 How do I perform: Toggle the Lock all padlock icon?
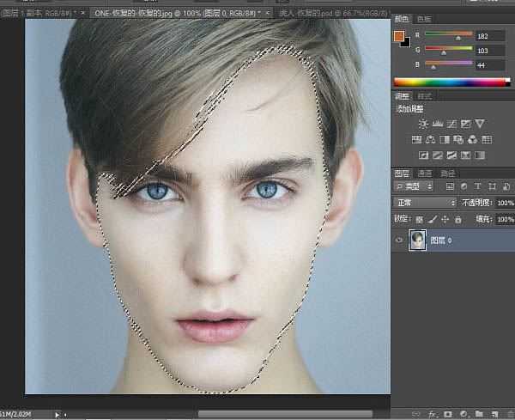pos(457,220)
